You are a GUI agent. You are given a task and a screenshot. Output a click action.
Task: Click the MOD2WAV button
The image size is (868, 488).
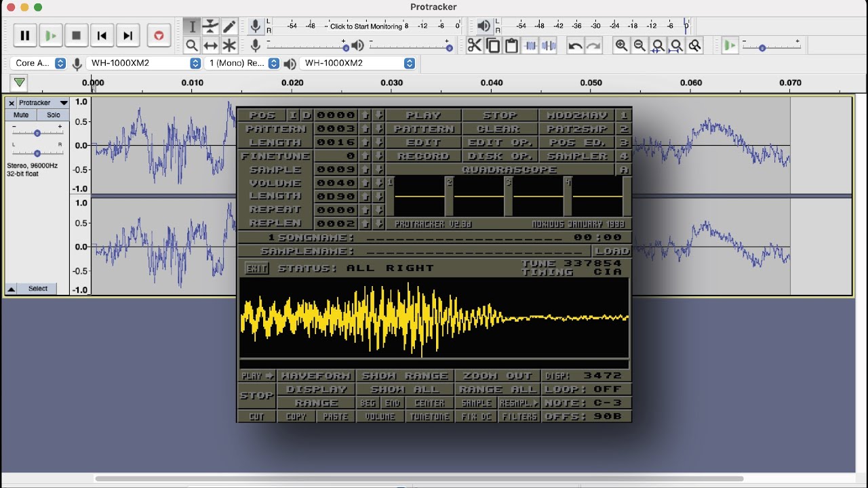point(578,115)
